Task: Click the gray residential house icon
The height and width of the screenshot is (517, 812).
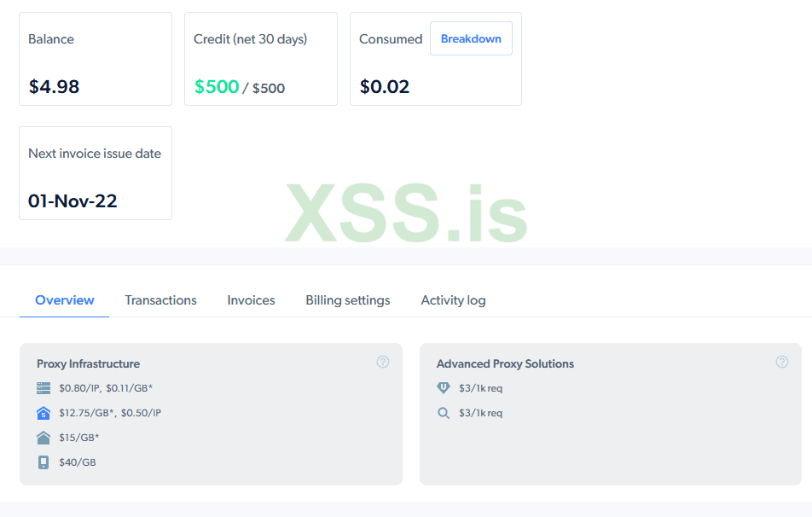Action: pos(43,438)
